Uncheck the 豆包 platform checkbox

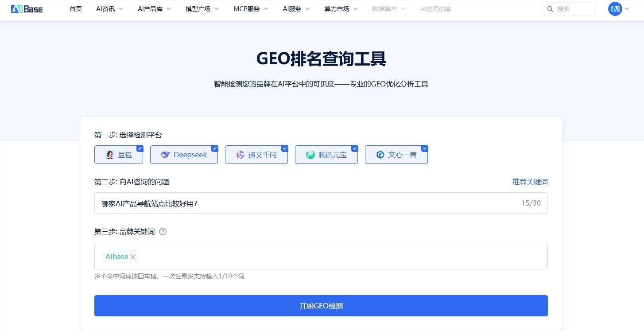coord(140,148)
